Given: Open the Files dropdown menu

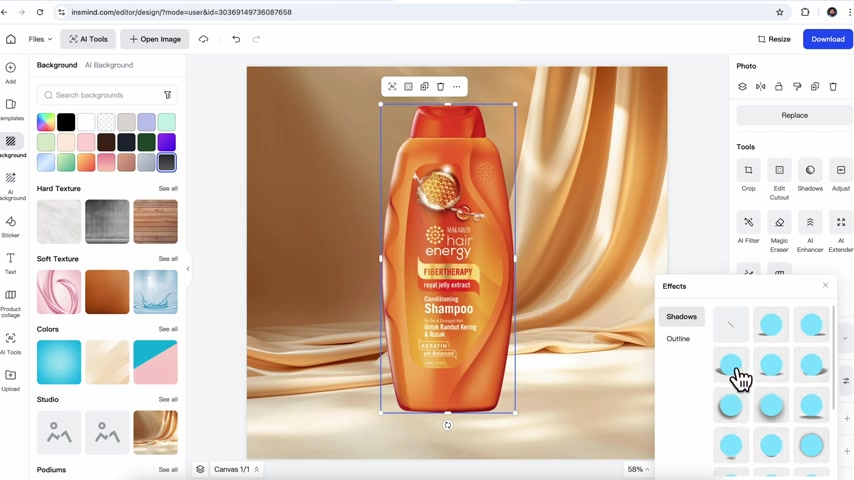Looking at the screenshot, I should pos(40,39).
